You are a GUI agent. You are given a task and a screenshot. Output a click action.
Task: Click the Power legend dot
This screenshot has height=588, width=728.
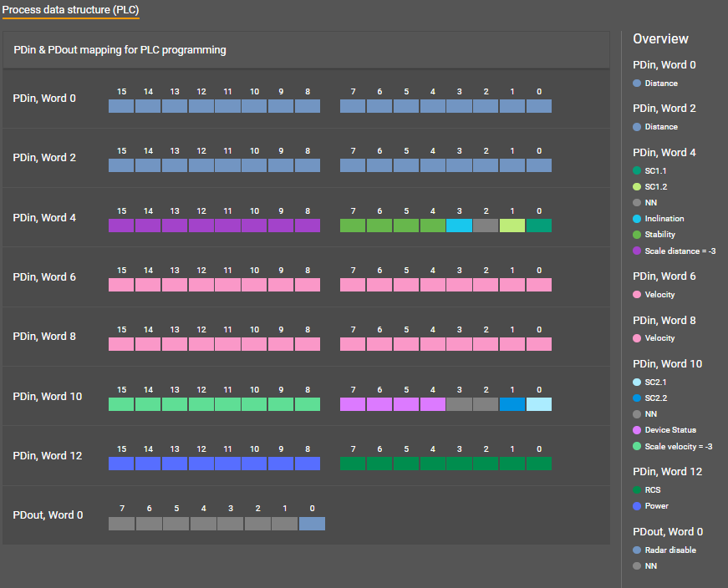637,506
